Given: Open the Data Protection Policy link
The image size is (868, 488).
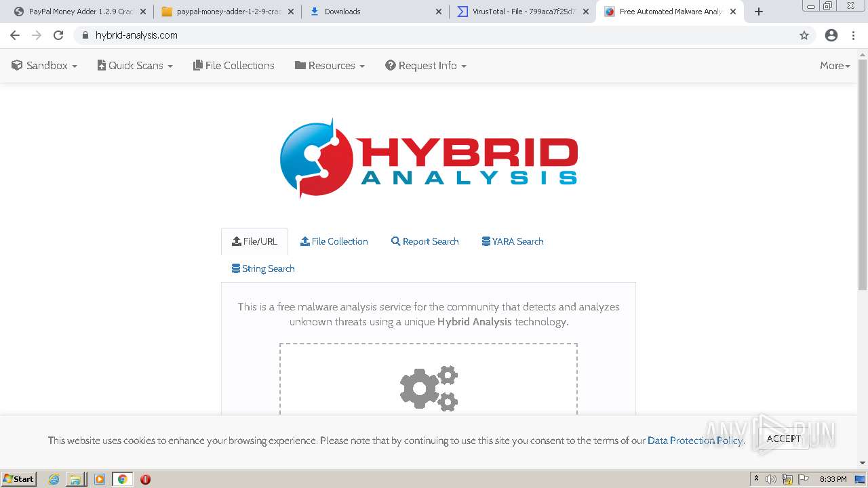Looking at the screenshot, I should coord(695,441).
